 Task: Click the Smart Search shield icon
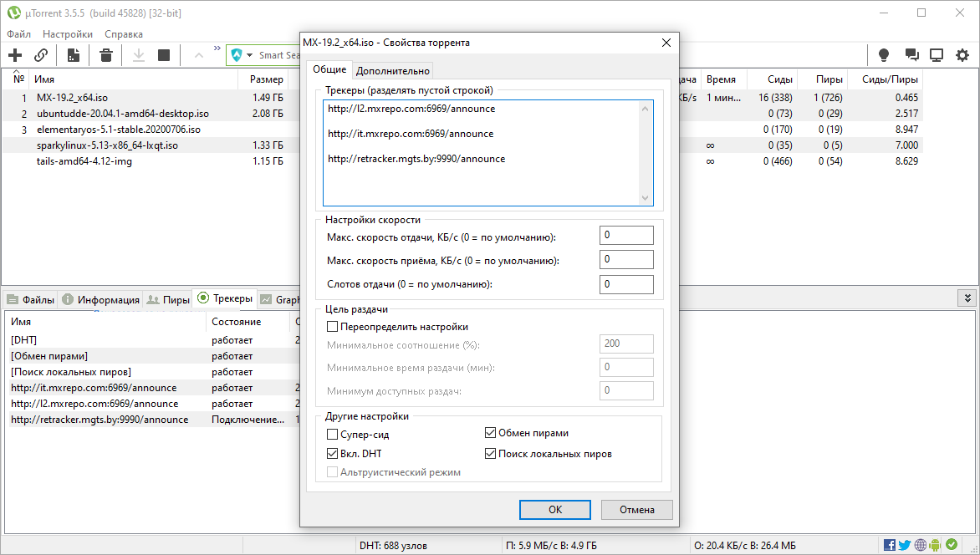coord(237,55)
